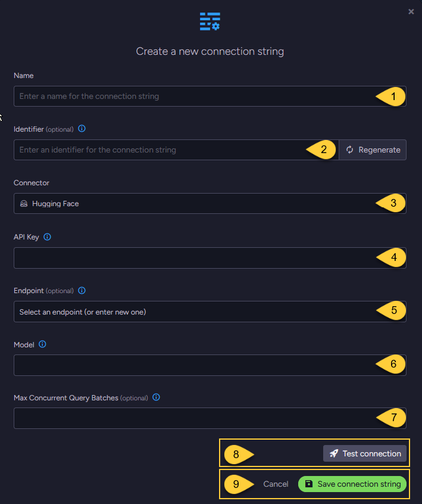Focus the Identifier text field
The image size is (422, 504).
point(176,150)
